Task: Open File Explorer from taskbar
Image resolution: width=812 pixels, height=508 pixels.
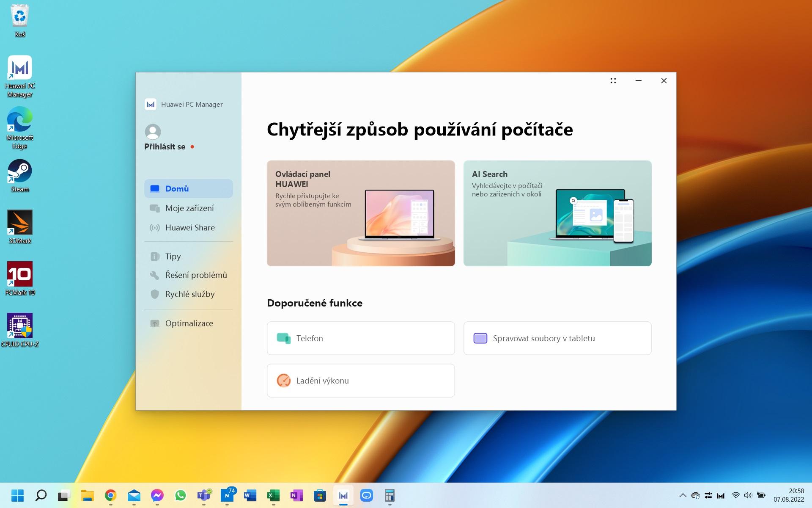Action: click(87, 495)
